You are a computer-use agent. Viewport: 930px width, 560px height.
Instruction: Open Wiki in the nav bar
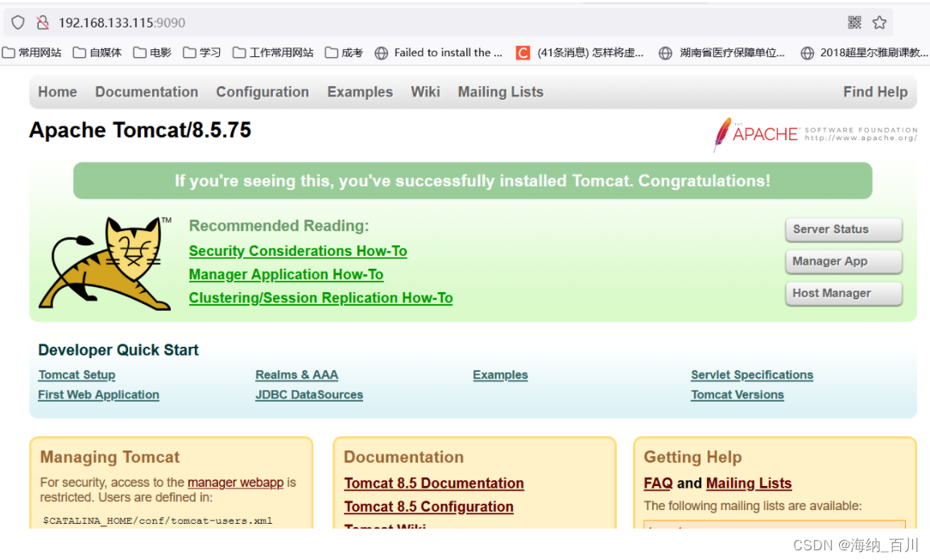pyautogui.click(x=425, y=92)
